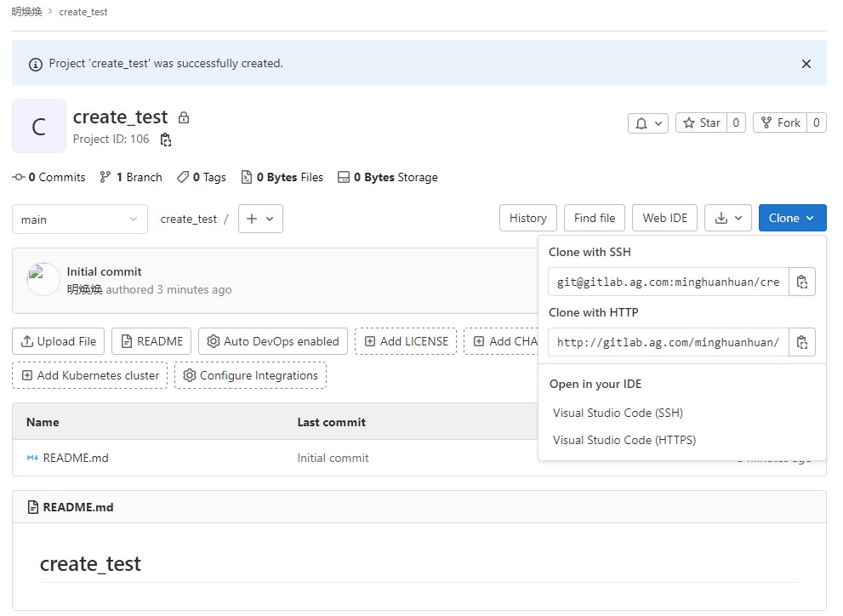
Task: Copy the HTTP clone URL
Action: (x=801, y=342)
